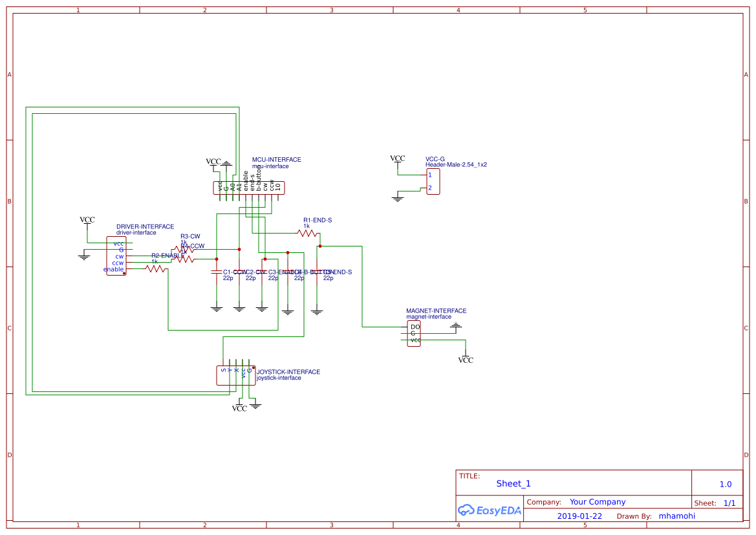The width and height of the screenshot is (756, 535).
Task: Click the MAGNET-INTERFACE connector symbol
Action: 413,333
